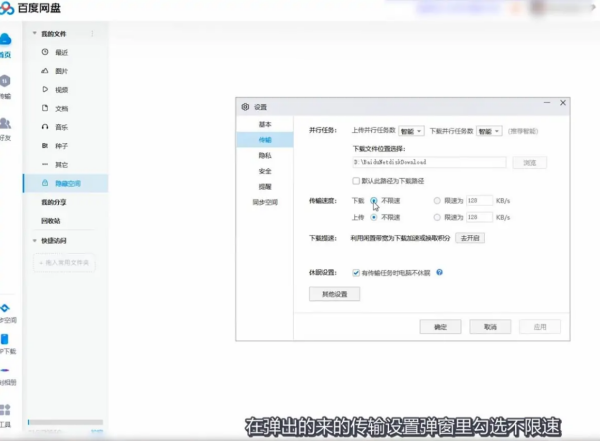Click the download path input field
This screenshot has height=441, width=600.
point(429,161)
